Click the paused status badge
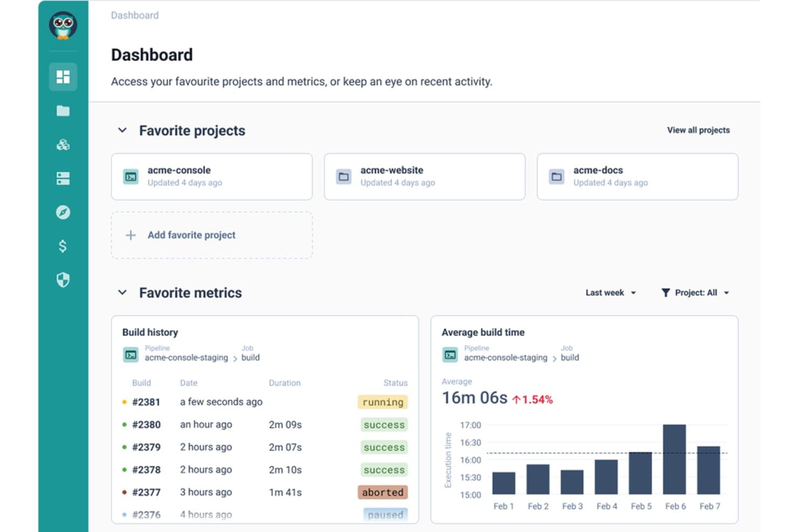This screenshot has width=798, height=532. click(x=386, y=515)
